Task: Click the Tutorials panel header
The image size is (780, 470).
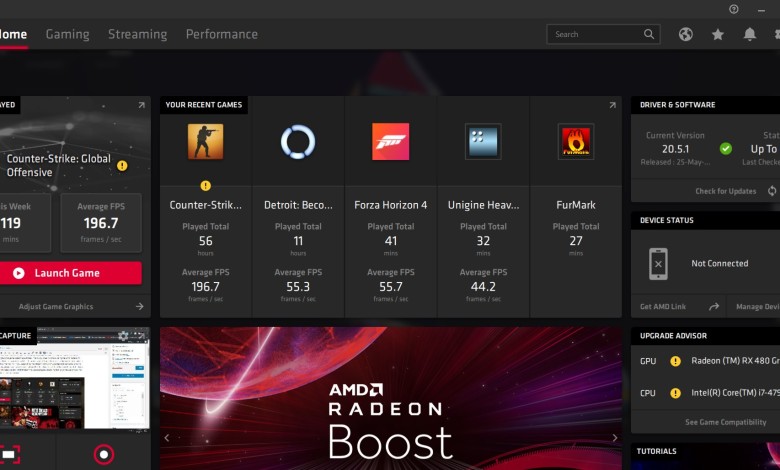Action: [x=657, y=451]
